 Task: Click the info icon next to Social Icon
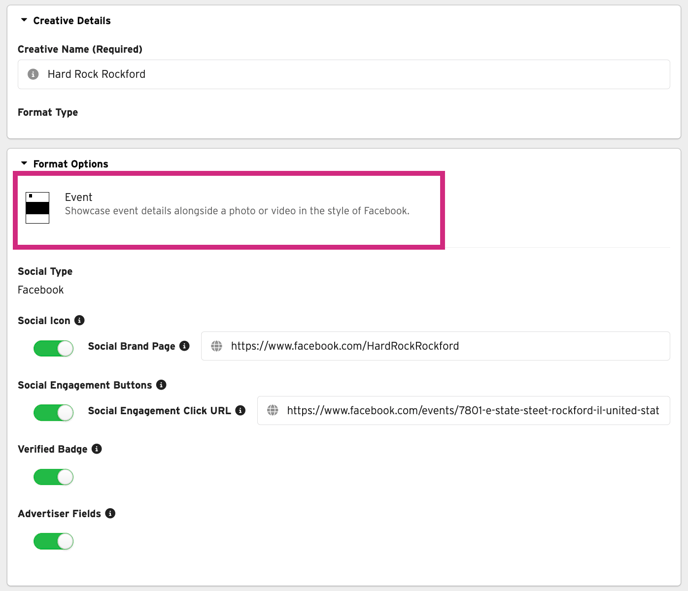tap(79, 320)
